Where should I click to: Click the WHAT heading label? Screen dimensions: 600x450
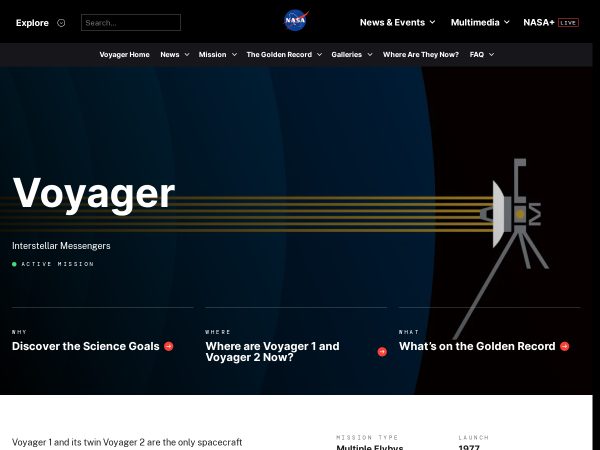409,332
